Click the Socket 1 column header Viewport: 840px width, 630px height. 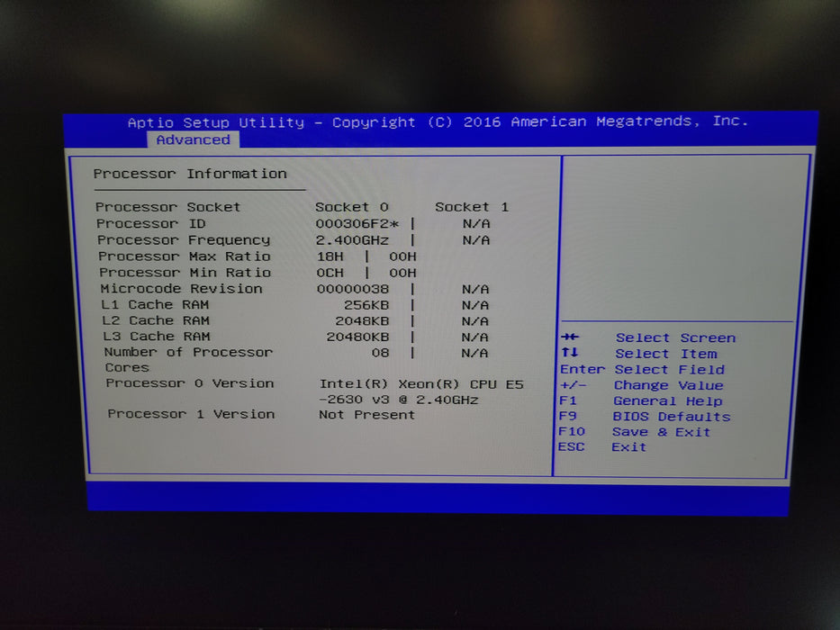pos(472,207)
